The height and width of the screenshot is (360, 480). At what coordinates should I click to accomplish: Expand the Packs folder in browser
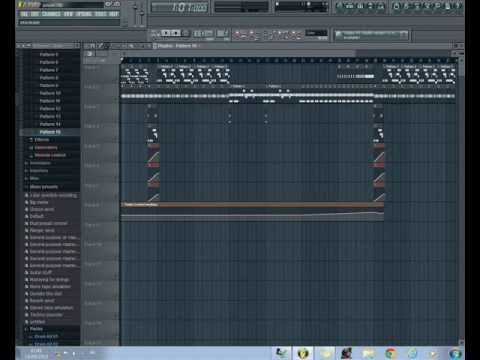click(x=36, y=329)
